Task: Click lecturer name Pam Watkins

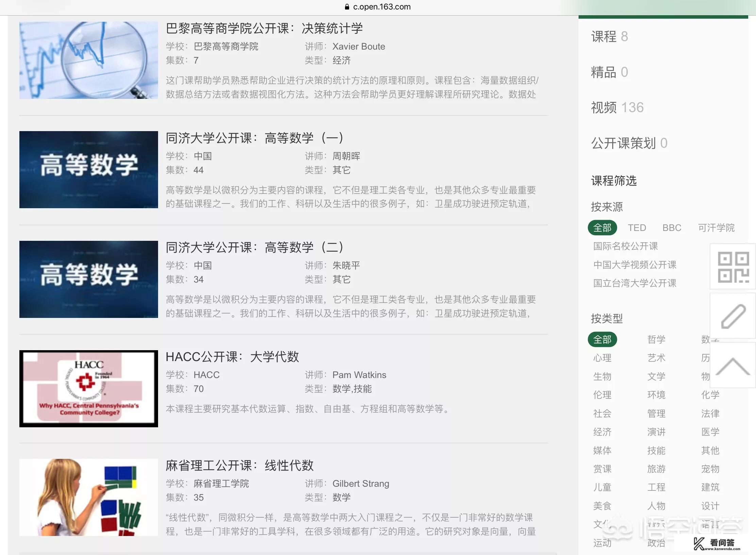Action: [359, 375]
